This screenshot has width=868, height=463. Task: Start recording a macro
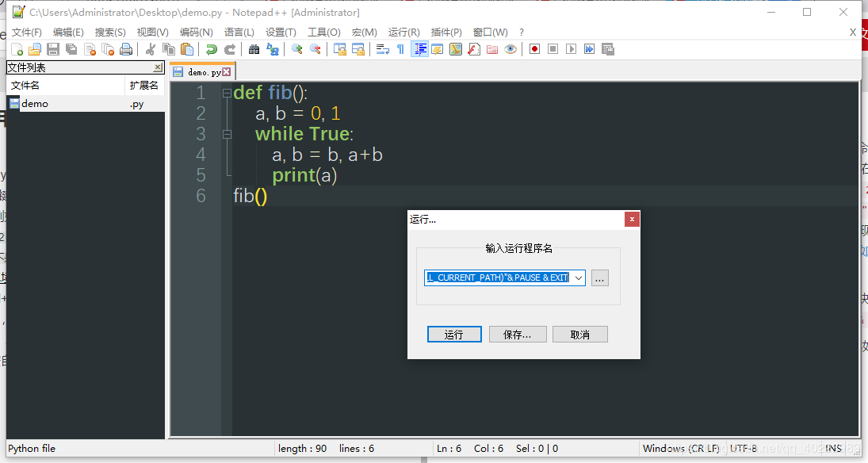click(534, 49)
